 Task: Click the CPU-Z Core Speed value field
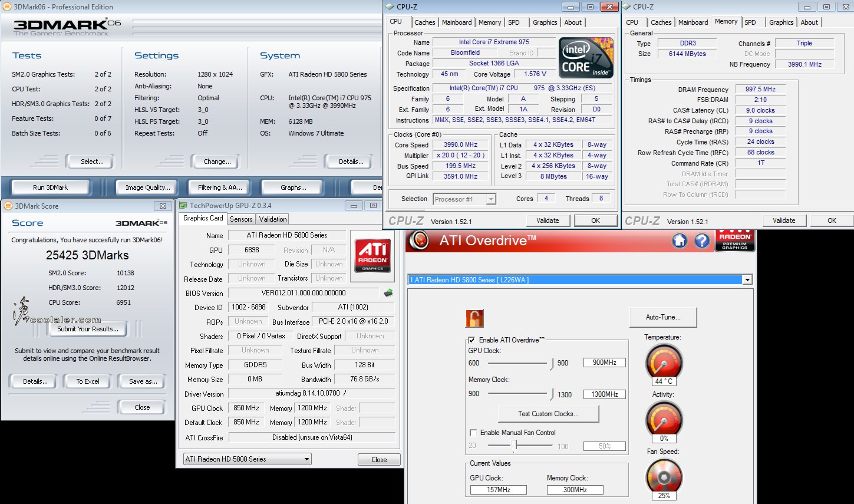point(461,145)
